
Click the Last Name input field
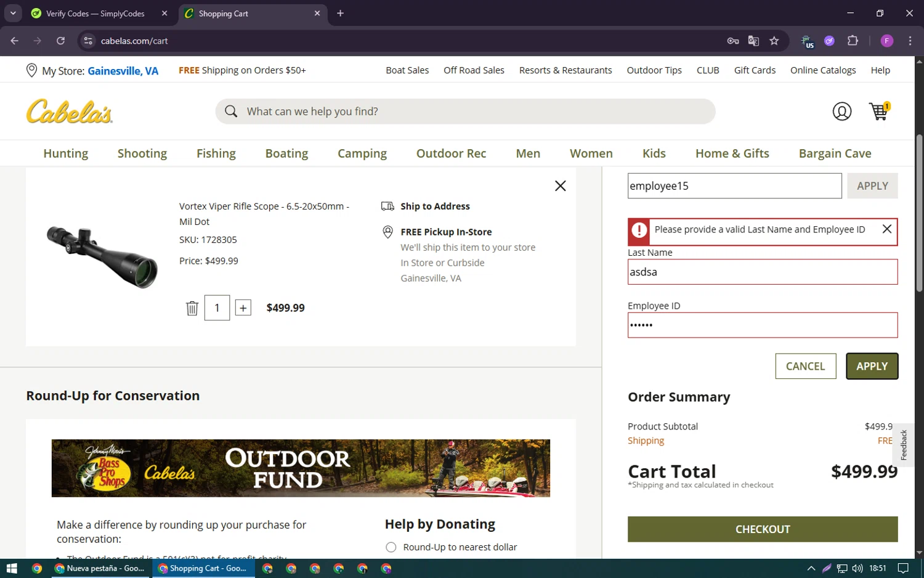[x=763, y=272]
